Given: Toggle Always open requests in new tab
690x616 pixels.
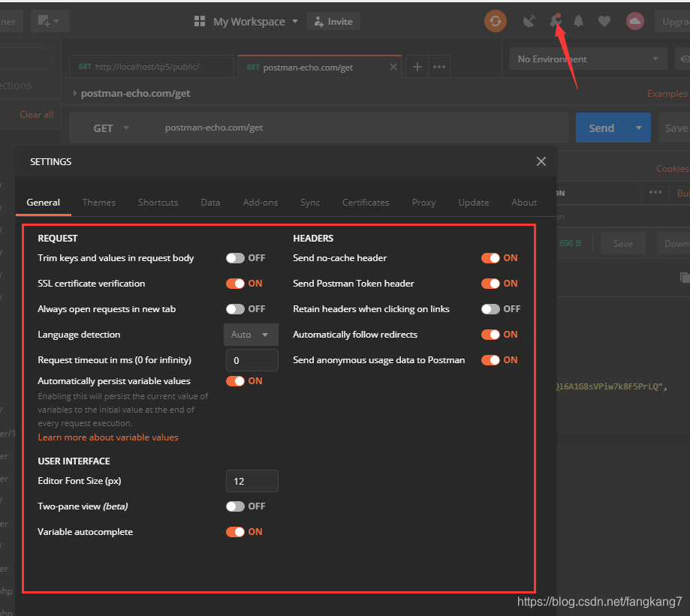Looking at the screenshot, I should click(x=235, y=309).
